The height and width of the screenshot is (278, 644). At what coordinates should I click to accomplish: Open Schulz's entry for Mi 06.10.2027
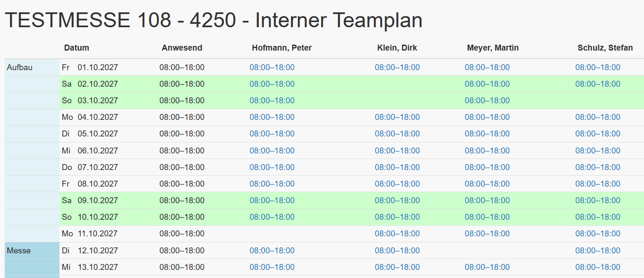click(597, 150)
